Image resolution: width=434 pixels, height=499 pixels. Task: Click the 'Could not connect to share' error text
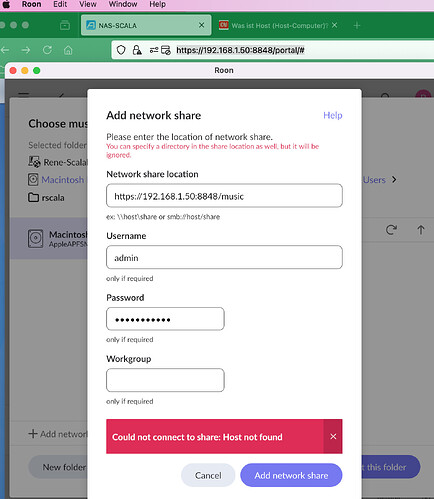click(197, 437)
